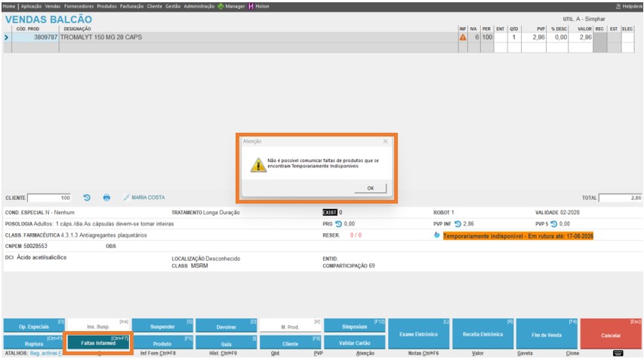The image size is (644, 359).
Task: Click the row selector arrow for TROMALYT
Action: click(x=6, y=38)
